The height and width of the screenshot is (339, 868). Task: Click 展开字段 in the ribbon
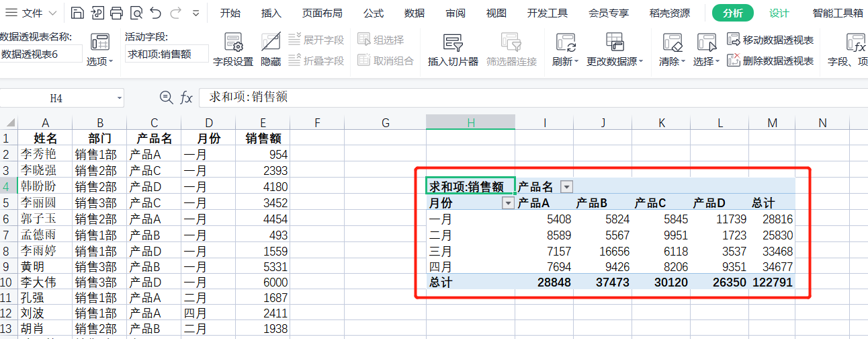pyautogui.click(x=316, y=40)
